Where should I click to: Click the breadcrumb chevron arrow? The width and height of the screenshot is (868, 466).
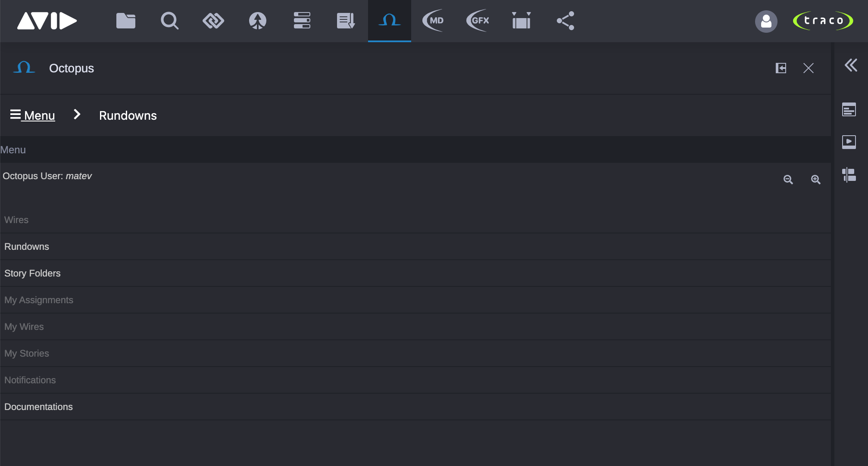[x=77, y=115]
